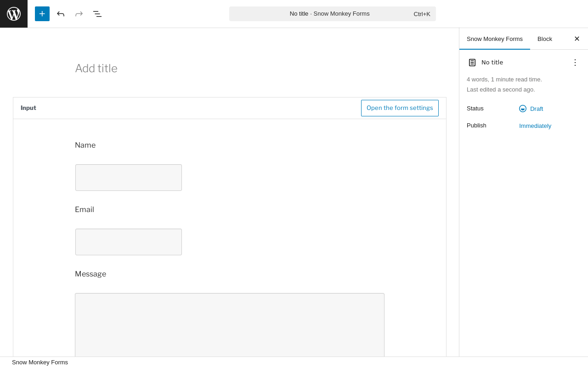Switch to the Block tab
588x368 pixels.
[x=545, y=39]
